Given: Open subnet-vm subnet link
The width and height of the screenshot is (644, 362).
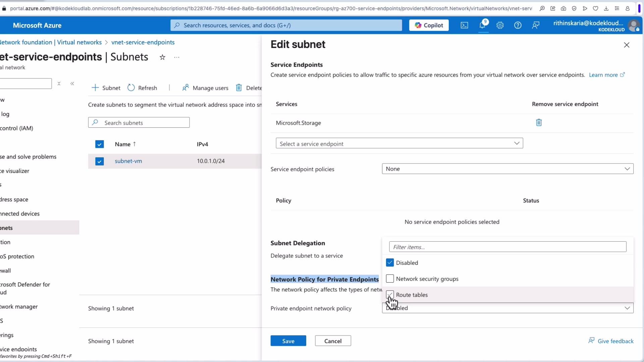Looking at the screenshot, I should click(128, 161).
